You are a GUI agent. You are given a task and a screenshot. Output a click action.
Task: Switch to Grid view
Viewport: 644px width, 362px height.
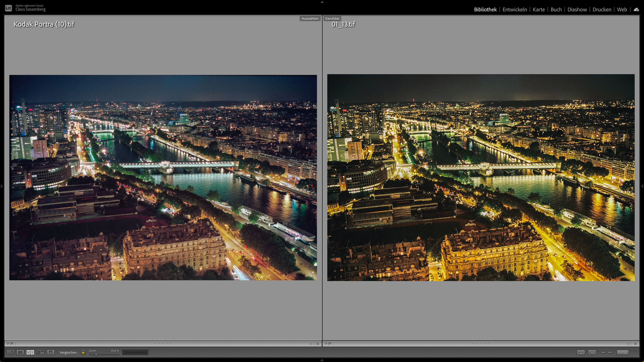coord(10,352)
